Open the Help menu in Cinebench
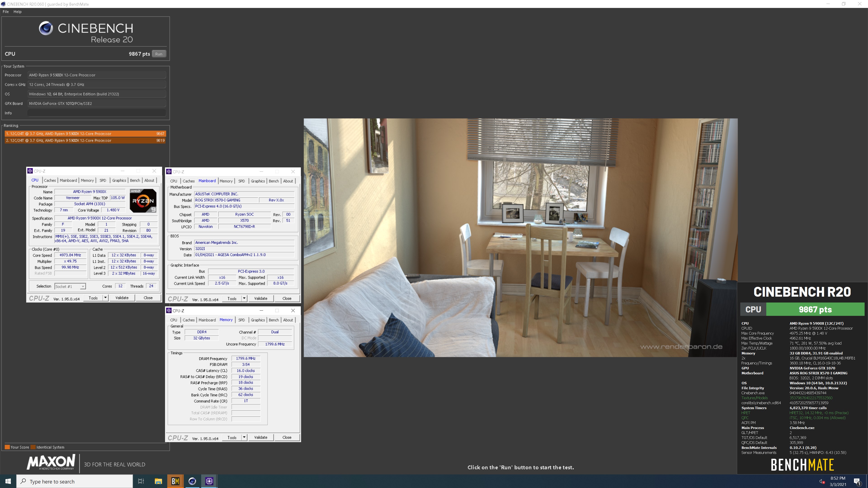Image resolution: width=868 pixels, height=488 pixels. click(x=18, y=12)
